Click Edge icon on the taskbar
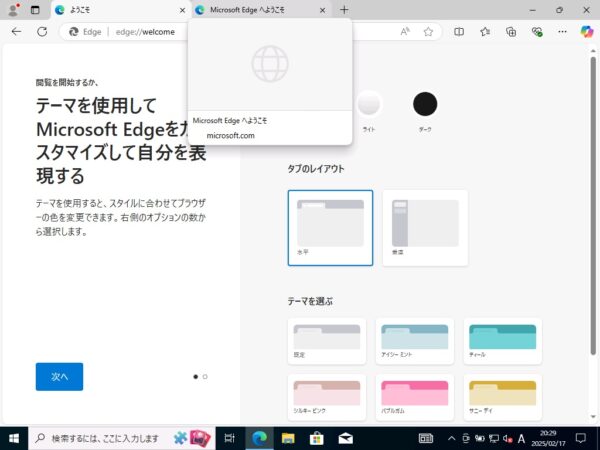Image resolution: width=600 pixels, height=450 pixels. pos(259,438)
